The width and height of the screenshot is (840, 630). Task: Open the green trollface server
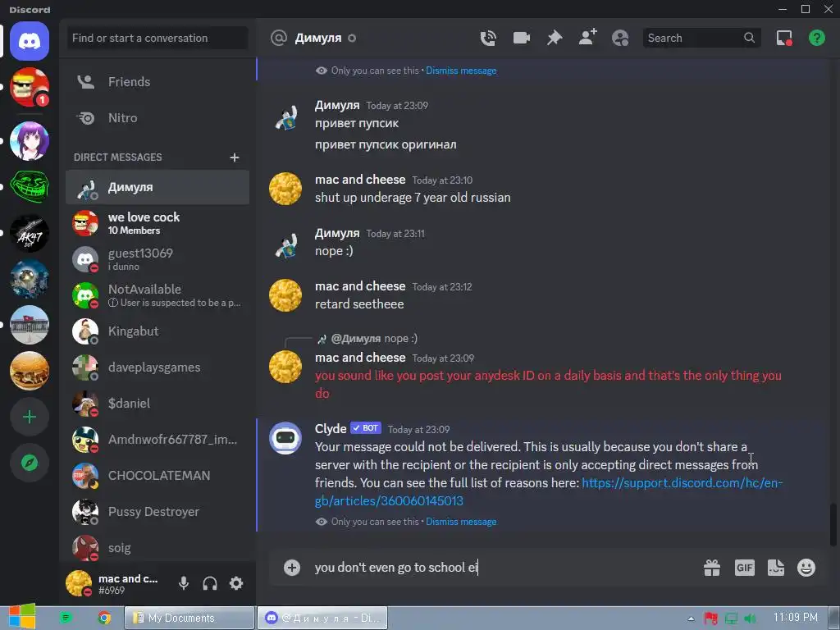pos(30,187)
